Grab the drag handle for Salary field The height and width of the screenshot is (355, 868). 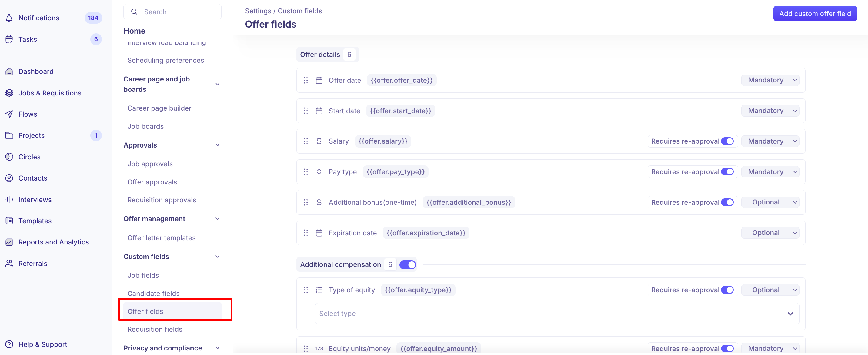pos(305,141)
